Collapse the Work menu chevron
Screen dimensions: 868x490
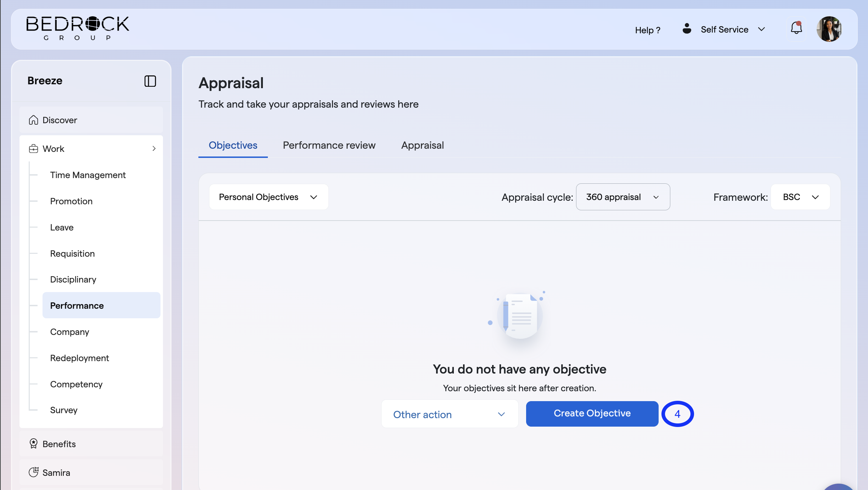click(x=154, y=149)
